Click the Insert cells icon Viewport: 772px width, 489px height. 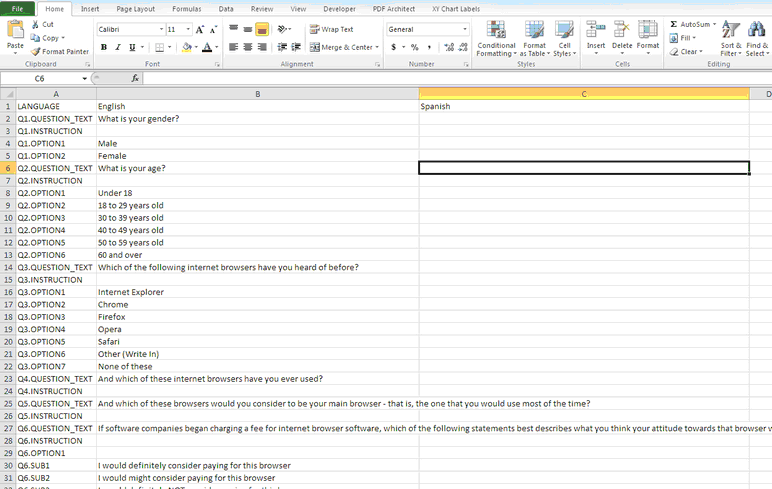coord(596,30)
